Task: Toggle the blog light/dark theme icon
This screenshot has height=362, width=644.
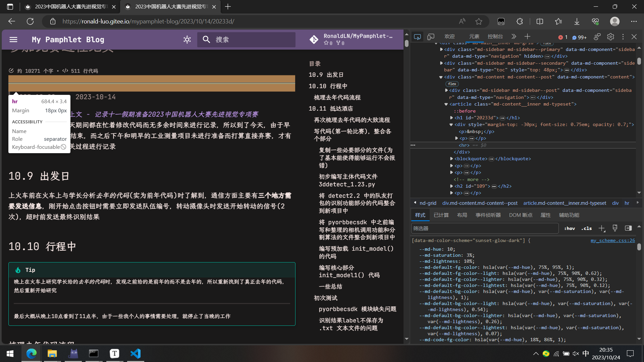Action: [187, 40]
